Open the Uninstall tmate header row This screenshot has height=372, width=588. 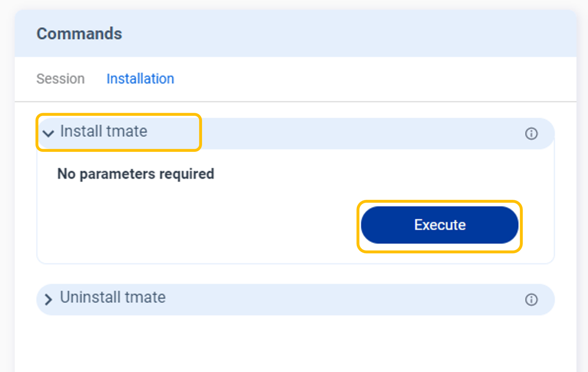coord(113,297)
